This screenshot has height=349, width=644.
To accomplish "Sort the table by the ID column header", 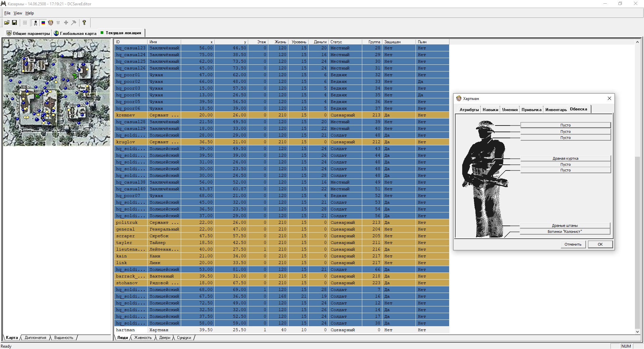I will [x=131, y=42].
